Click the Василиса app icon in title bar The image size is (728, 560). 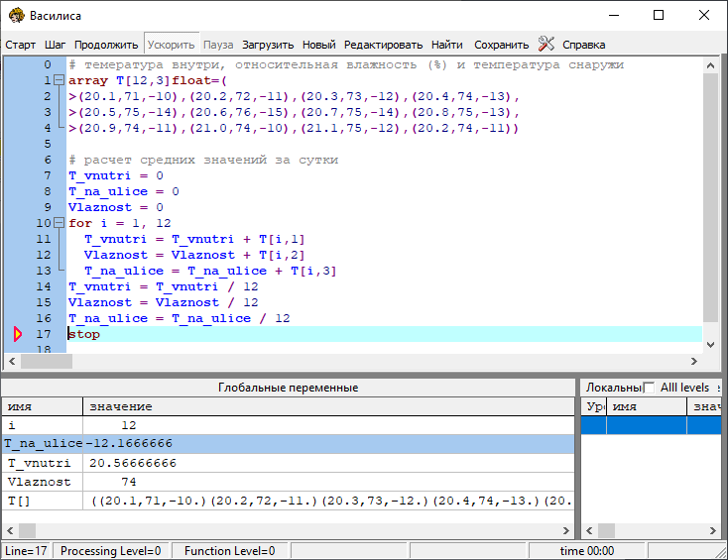tap(16, 16)
